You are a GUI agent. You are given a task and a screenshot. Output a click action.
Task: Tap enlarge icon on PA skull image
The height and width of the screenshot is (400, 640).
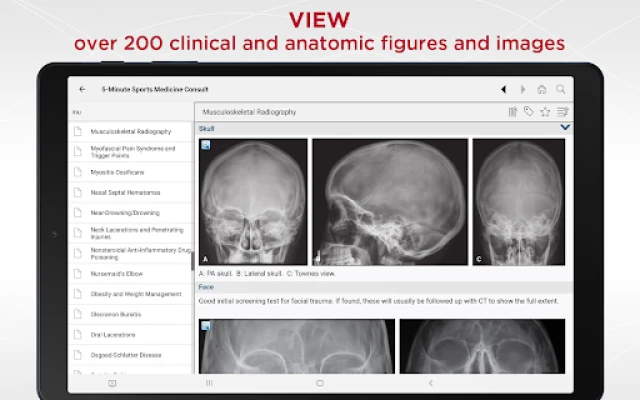[206, 145]
